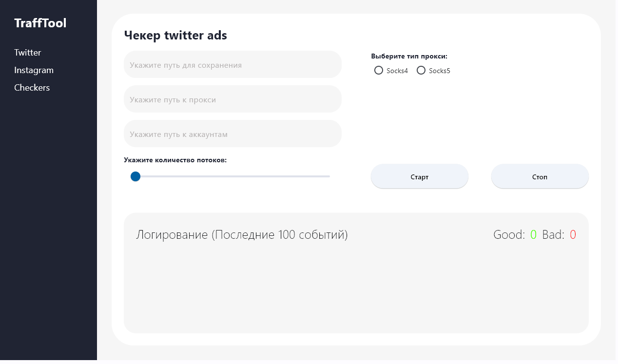This screenshot has width=618, height=364.
Task: Choose the Socks5 proxy radio button
Action: click(421, 71)
